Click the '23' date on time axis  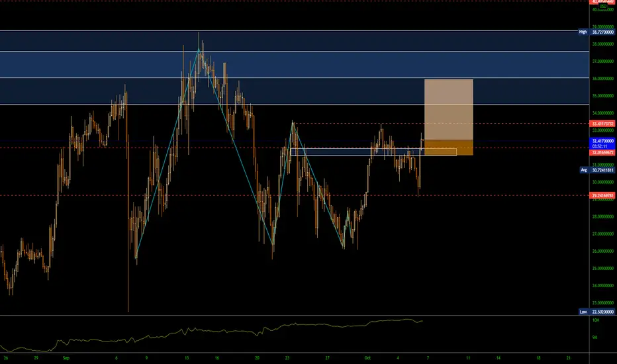coord(287,358)
